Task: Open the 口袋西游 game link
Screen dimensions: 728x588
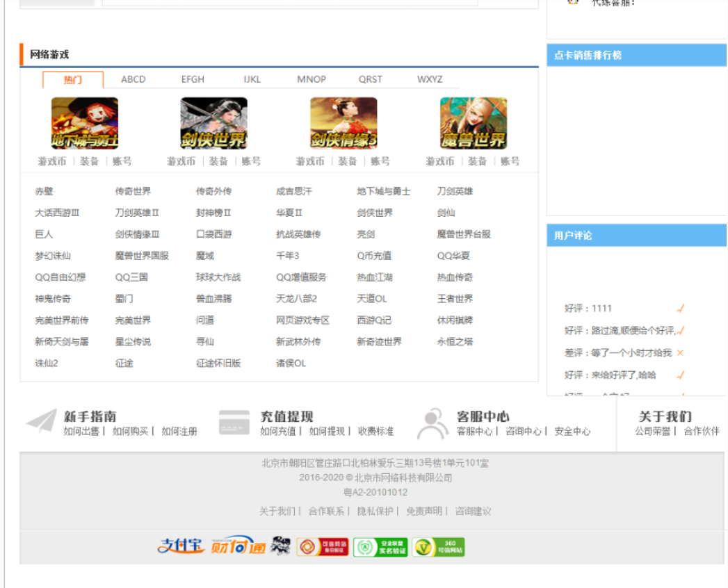Action: (x=214, y=234)
